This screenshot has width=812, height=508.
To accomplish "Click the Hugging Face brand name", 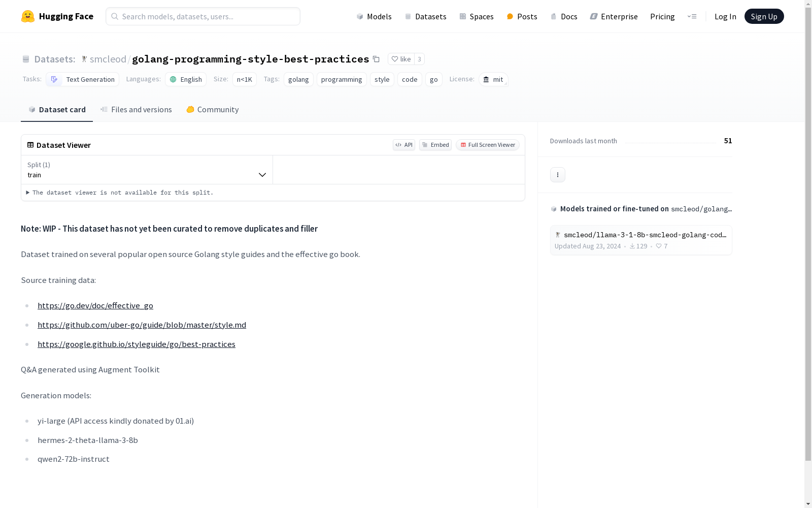I will point(66,16).
